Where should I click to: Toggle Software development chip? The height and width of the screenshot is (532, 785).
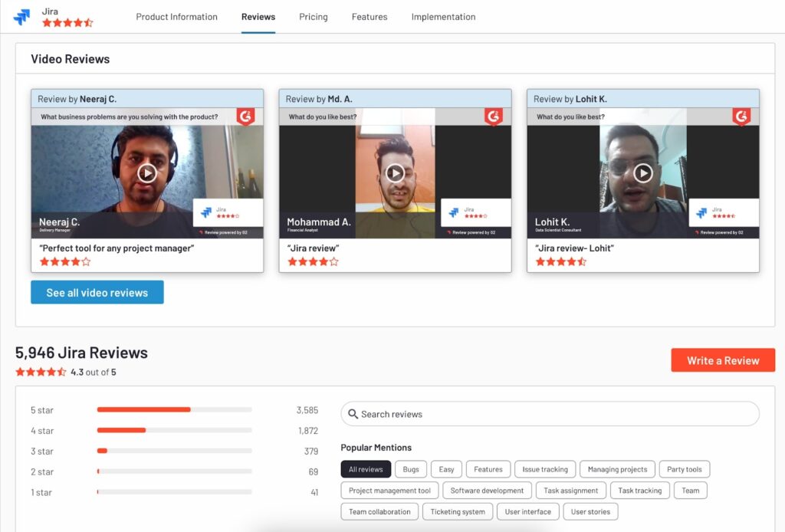487,491
